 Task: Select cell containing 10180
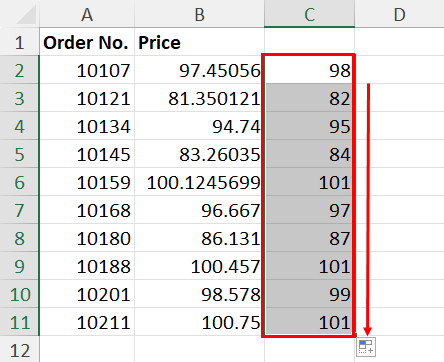coord(87,238)
